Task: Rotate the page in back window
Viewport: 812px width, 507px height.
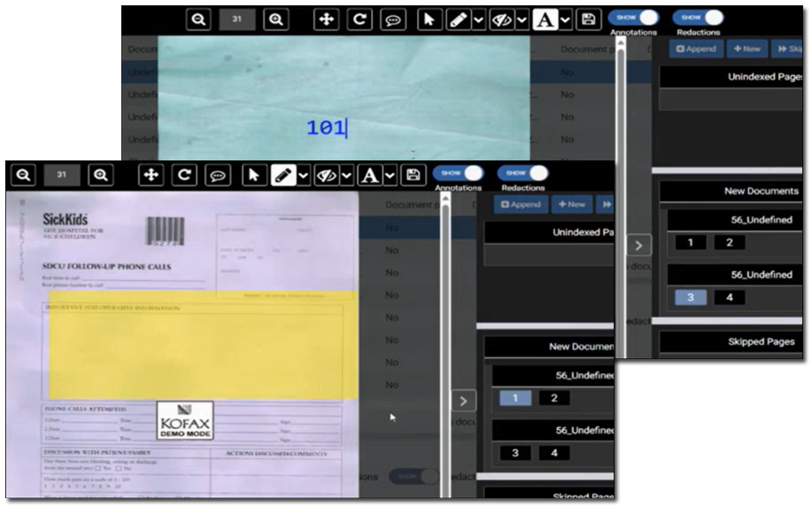Action: pos(360,19)
